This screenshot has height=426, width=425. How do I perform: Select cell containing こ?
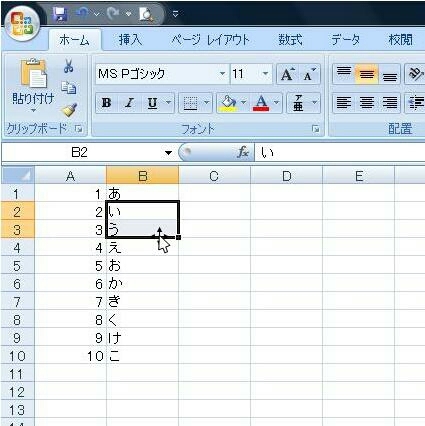tap(142, 356)
